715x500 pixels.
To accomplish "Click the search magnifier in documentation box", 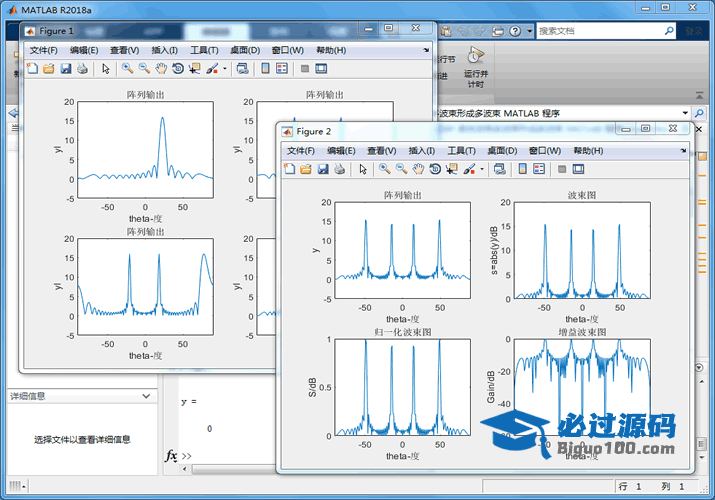I will [x=669, y=31].
